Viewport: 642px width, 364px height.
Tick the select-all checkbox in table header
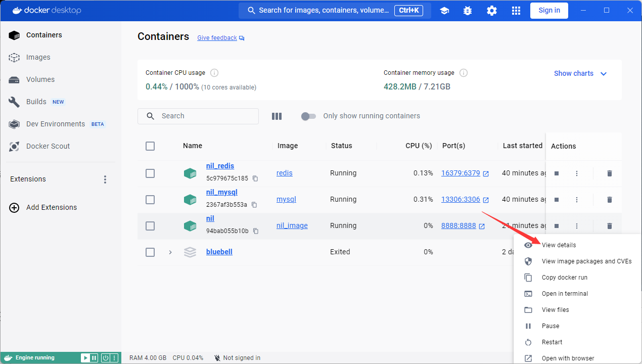[150, 146]
